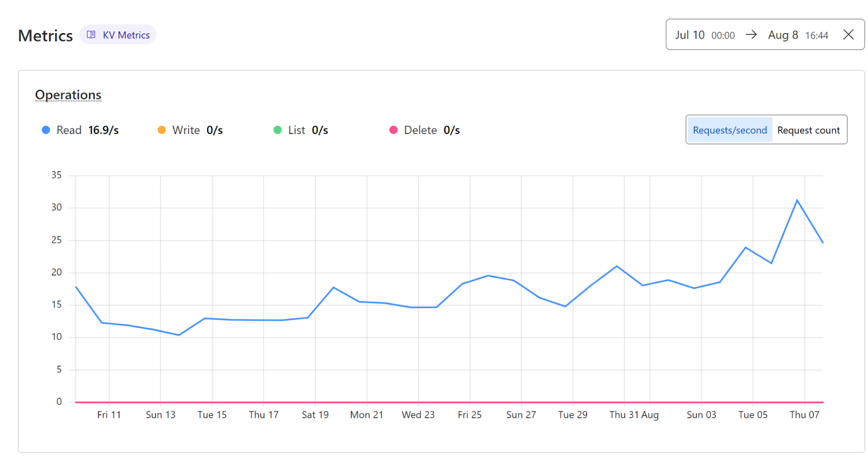Viewport: 868px width, 458px height.
Task: Click the Read 16.9/s legend value
Action: click(103, 130)
